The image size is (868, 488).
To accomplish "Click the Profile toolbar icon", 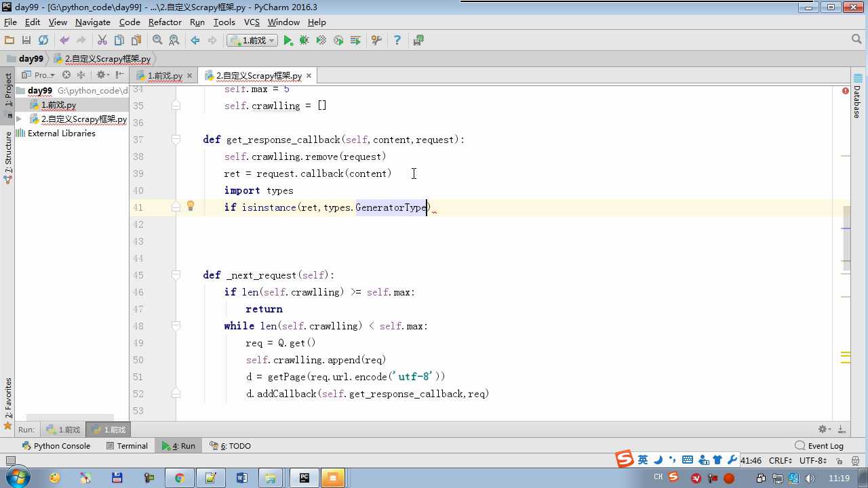I will click(338, 41).
